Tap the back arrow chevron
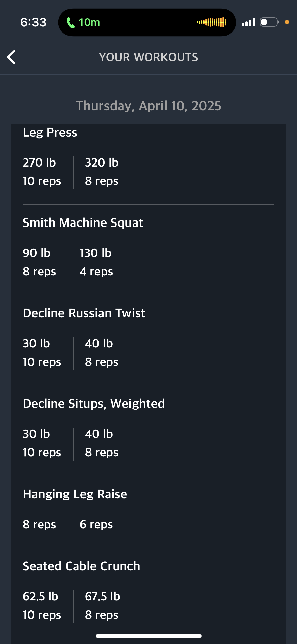Viewport: 297px width, 644px height. pyautogui.click(x=12, y=57)
